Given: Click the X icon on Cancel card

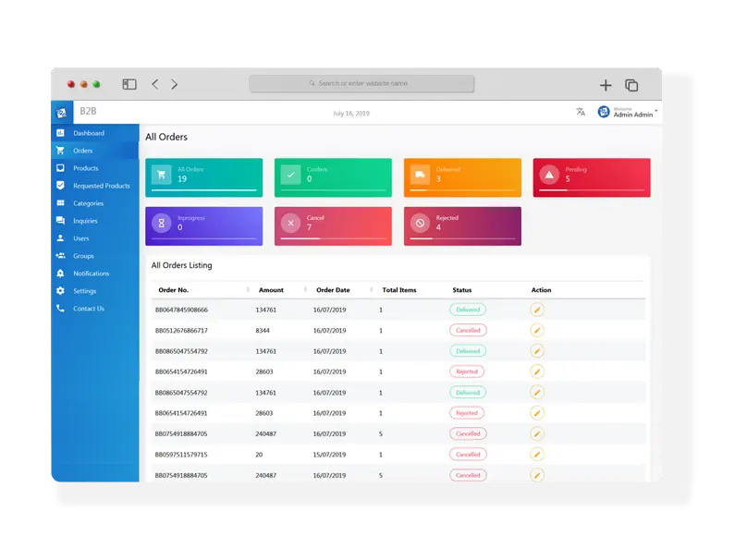Looking at the screenshot, I should pos(290,223).
